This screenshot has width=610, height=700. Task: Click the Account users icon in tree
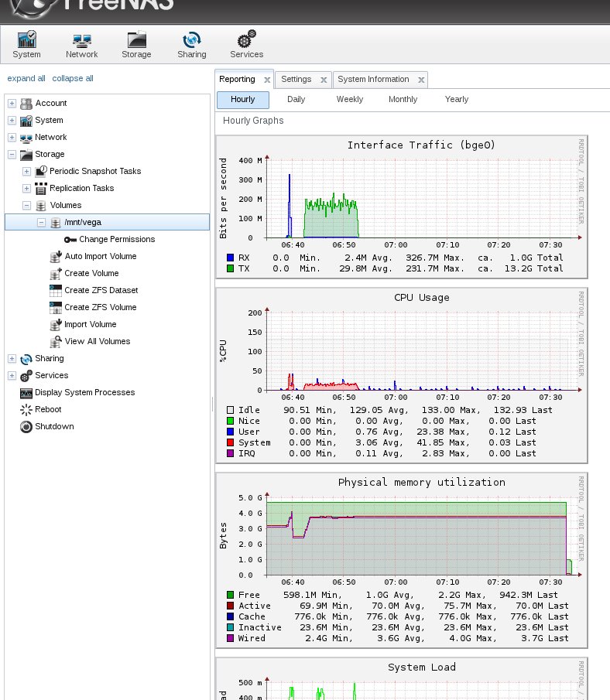click(26, 104)
